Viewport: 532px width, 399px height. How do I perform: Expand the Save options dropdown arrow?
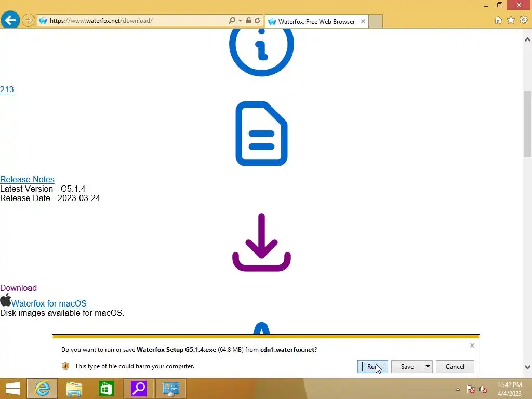[428, 366]
